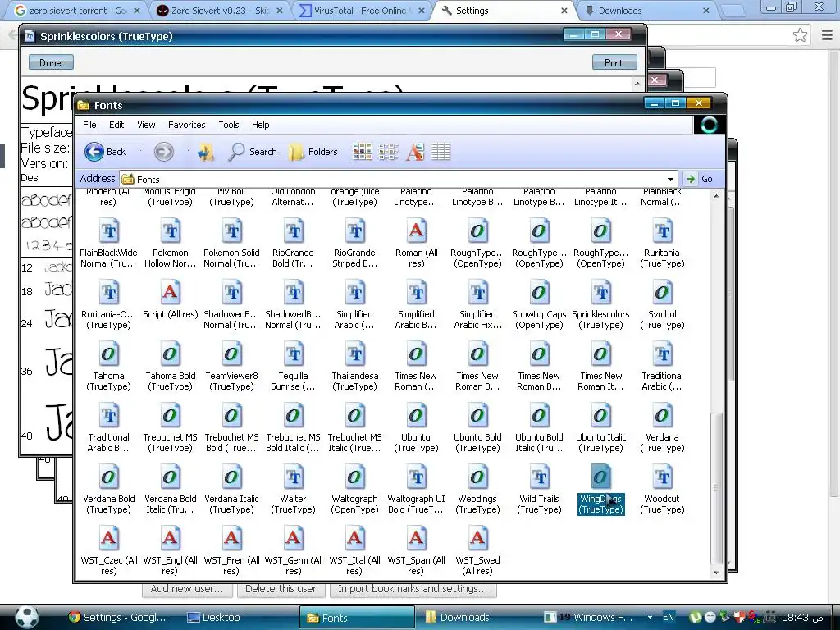Open Search in the Fonts toolbar
Screen dimensions: 840x630
(253, 152)
